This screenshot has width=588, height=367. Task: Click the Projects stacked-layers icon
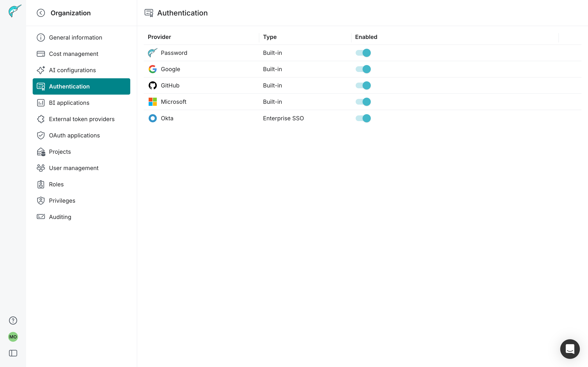(x=41, y=151)
